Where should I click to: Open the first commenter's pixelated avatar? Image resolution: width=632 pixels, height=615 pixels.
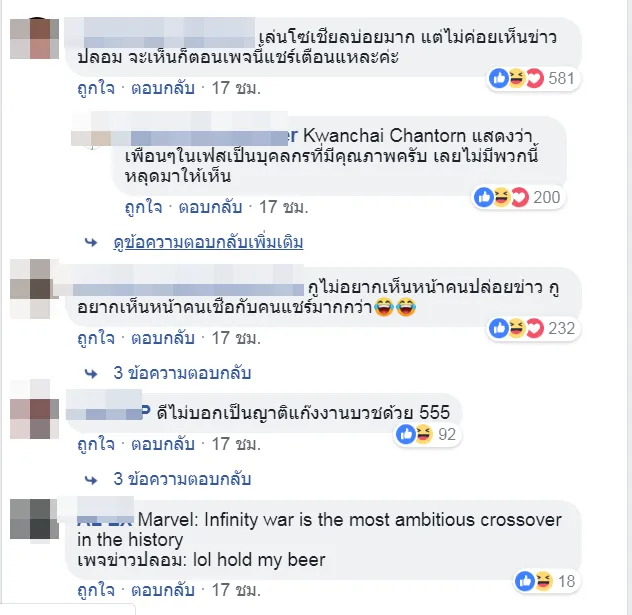click(34, 38)
